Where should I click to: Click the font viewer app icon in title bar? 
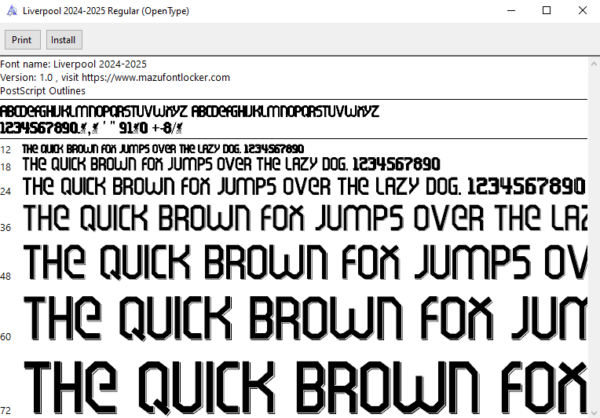[12, 11]
